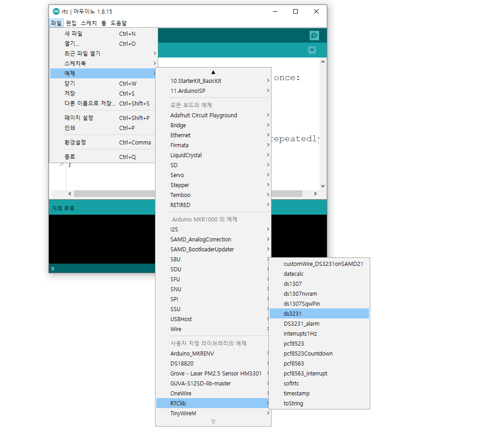
Task: Open the I2S examples submenu
Action: pyautogui.click(x=213, y=229)
